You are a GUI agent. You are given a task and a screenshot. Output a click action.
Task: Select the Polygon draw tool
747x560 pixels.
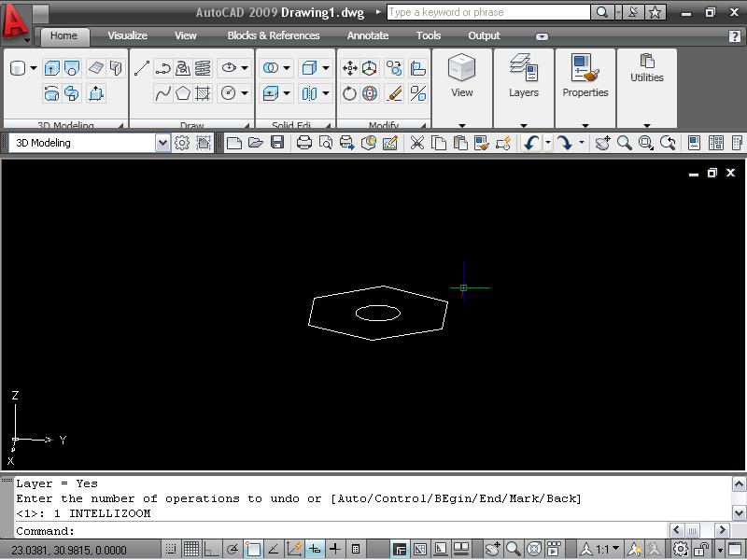183,93
